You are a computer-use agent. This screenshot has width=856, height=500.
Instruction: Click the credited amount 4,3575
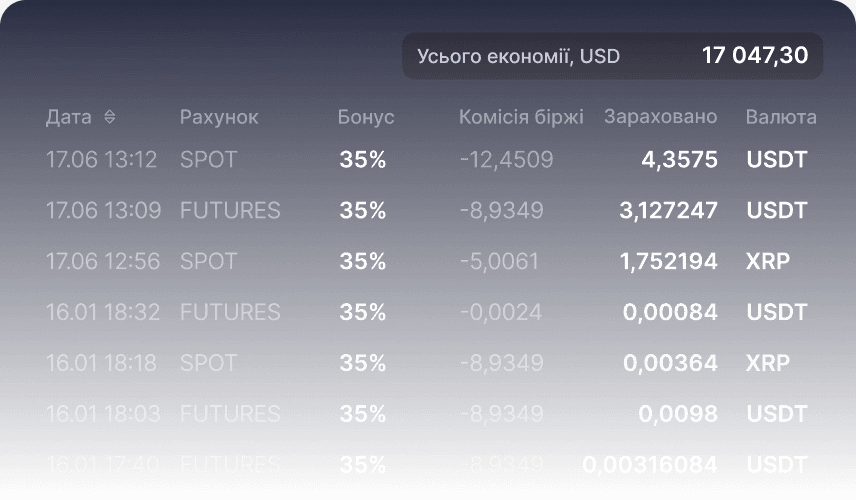click(679, 159)
